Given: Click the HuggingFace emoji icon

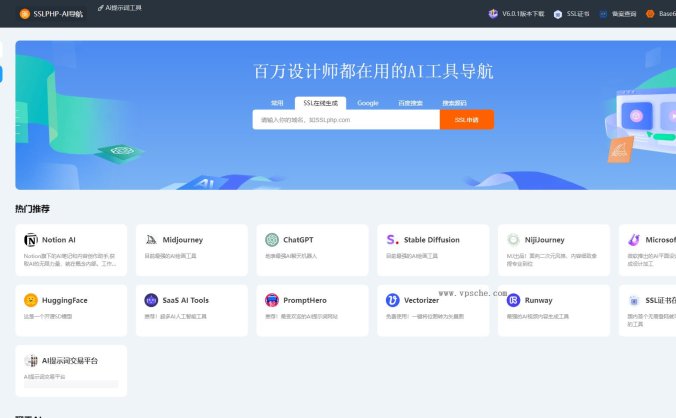Looking at the screenshot, I should pyautogui.click(x=31, y=300).
